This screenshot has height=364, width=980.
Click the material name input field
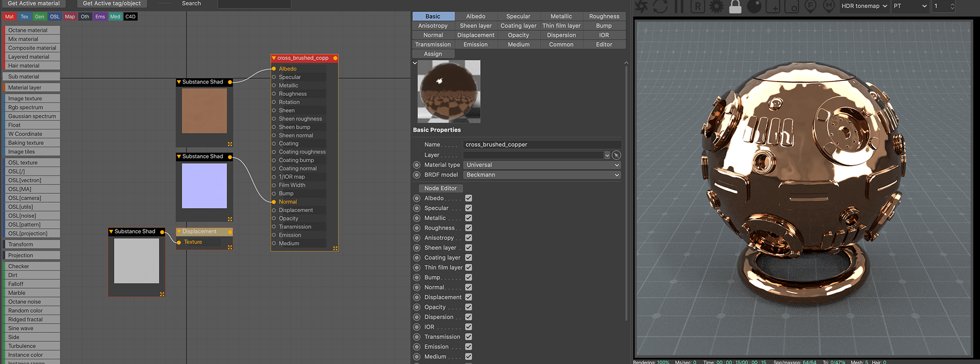[x=542, y=145]
